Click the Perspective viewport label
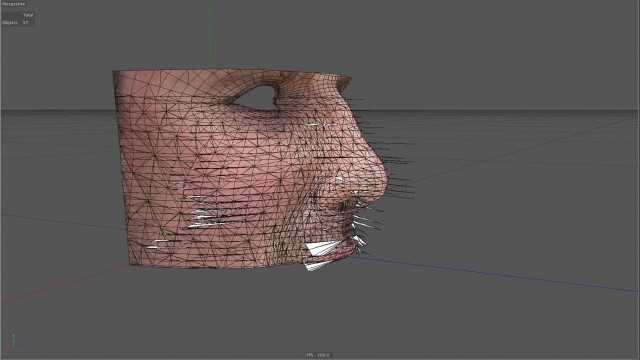Image resolution: width=640 pixels, height=360 pixels. click(x=13, y=4)
